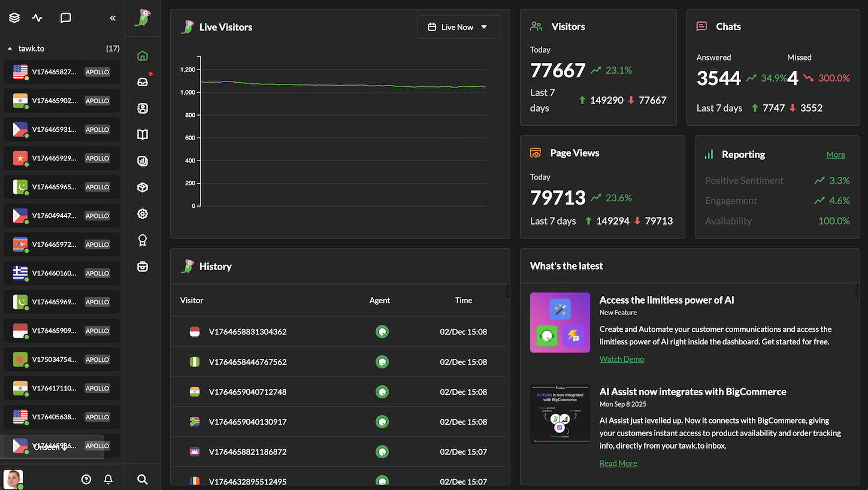Open the help question mark icon
Image resolution: width=868 pixels, height=490 pixels.
click(86, 479)
